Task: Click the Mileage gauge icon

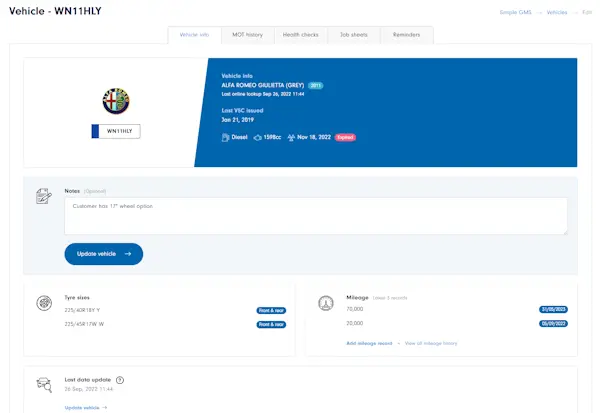Action: [x=325, y=303]
